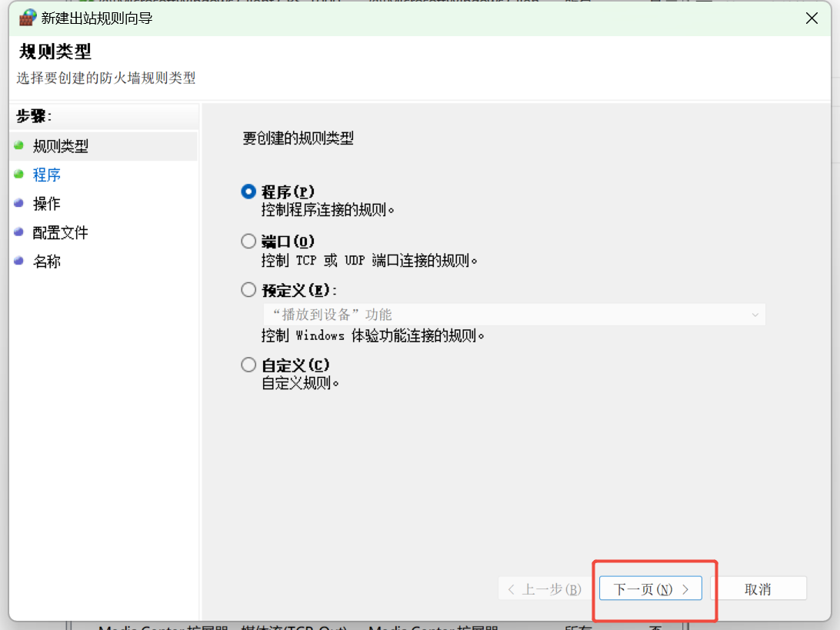Click the text 控制 TCP 或 UDP 端口连接的规则。
The image size is (840, 630).
click(369, 260)
